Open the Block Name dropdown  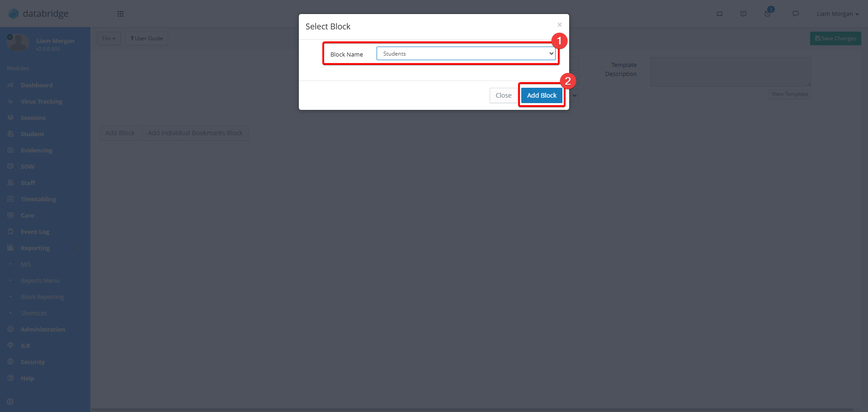click(x=466, y=53)
